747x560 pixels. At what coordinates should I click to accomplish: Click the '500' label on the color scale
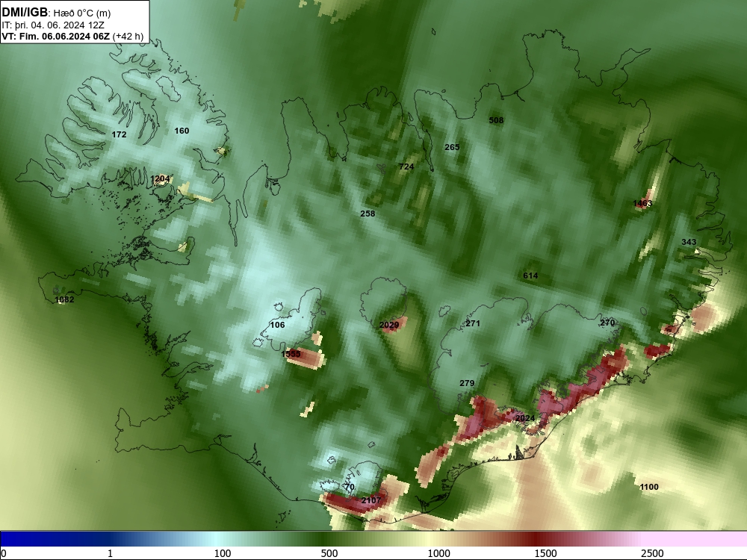click(x=329, y=553)
